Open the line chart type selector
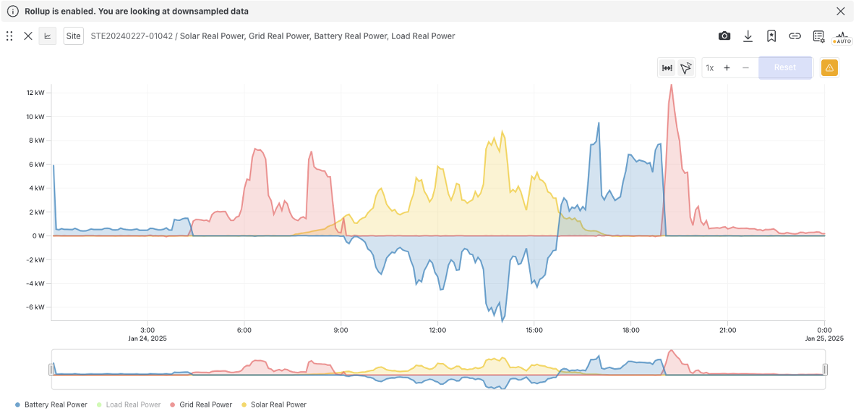 [x=49, y=36]
